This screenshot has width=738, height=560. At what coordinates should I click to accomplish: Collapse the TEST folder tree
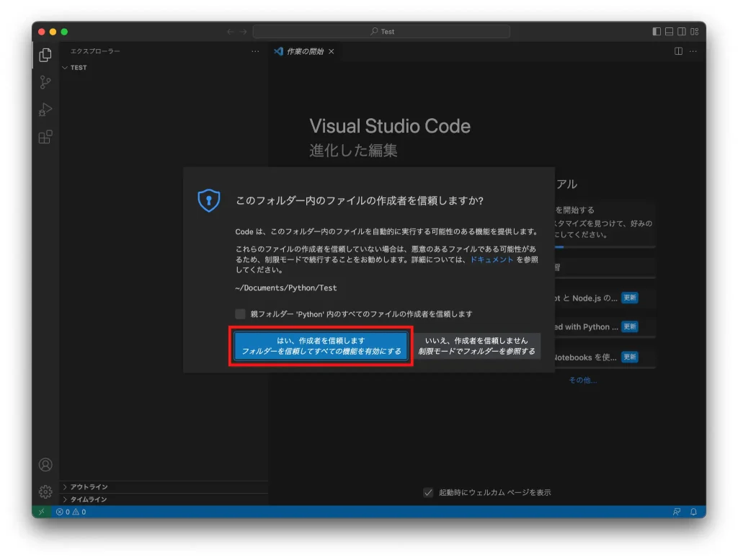pyautogui.click(x=68, y=67)
